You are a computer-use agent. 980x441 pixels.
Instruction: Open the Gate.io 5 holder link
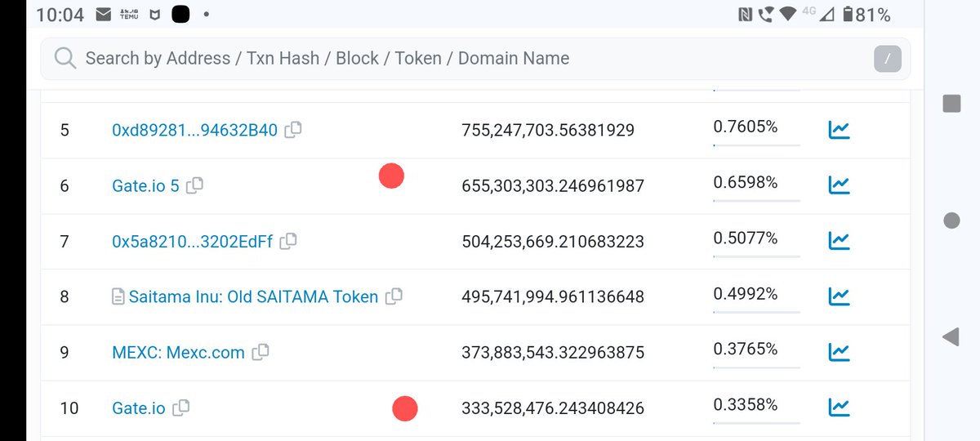coord(145,185)
